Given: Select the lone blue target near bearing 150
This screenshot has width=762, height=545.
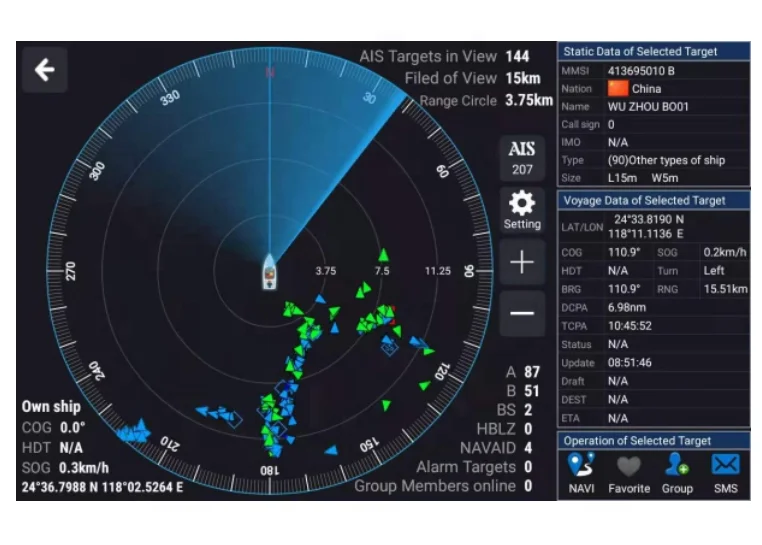Looking at the screenshot, I should 331,450.
